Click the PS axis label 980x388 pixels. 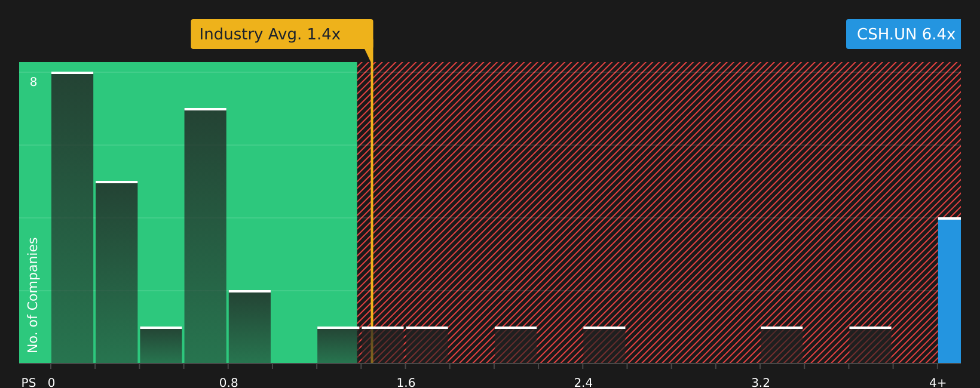pyautogui.click(x=29, y=383)
